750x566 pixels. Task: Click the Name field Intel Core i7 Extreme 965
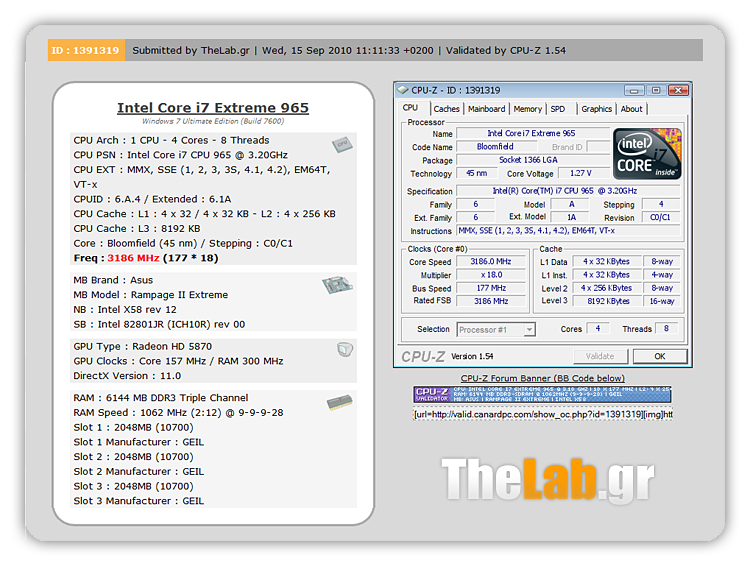[533, 133]
